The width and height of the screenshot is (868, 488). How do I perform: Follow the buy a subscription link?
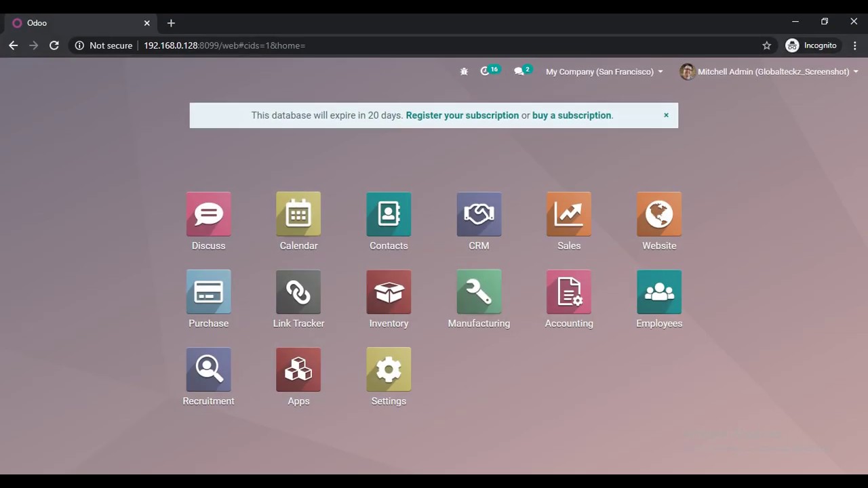572,115
